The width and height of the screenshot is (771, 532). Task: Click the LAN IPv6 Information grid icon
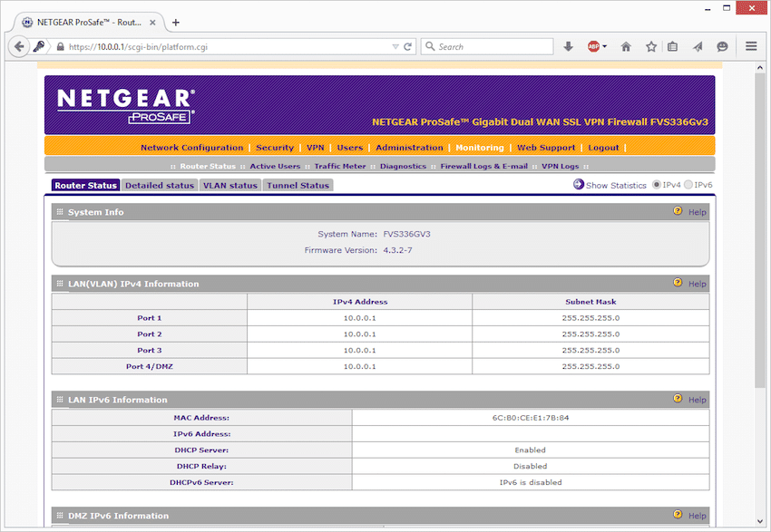coord(60,400)
